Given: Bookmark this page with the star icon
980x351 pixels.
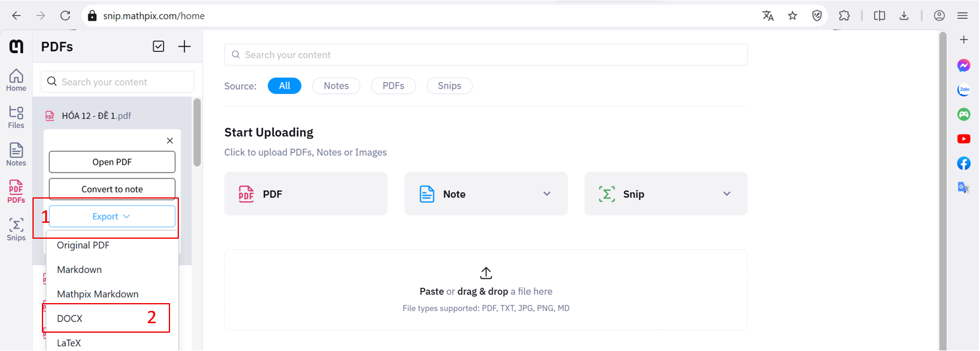Looking at the screenshot, I should [792, 16].
